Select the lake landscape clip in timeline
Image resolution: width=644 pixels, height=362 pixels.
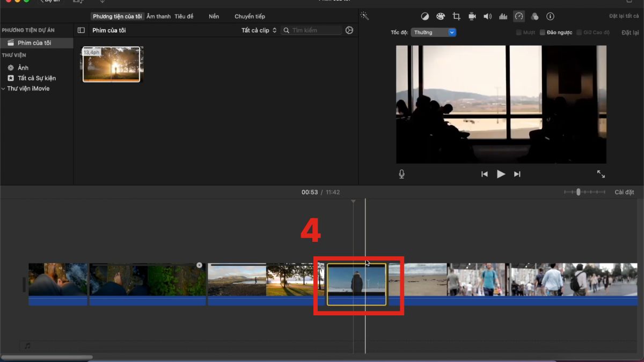tap(237, 284)
